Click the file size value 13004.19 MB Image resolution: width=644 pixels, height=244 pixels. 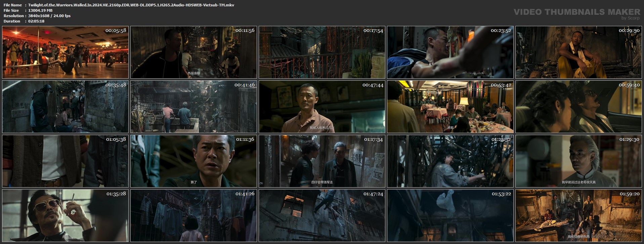[x=40, y=10]
